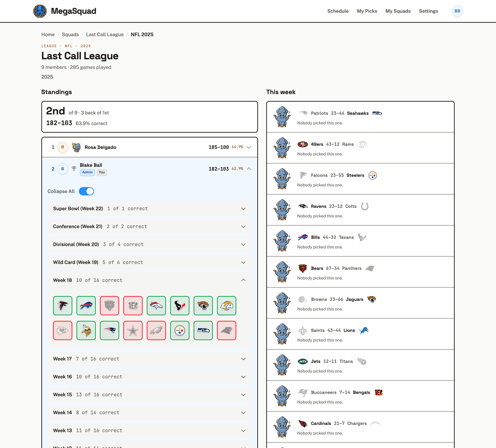Click the Home breadcrumb link

(x=48, y=34)
